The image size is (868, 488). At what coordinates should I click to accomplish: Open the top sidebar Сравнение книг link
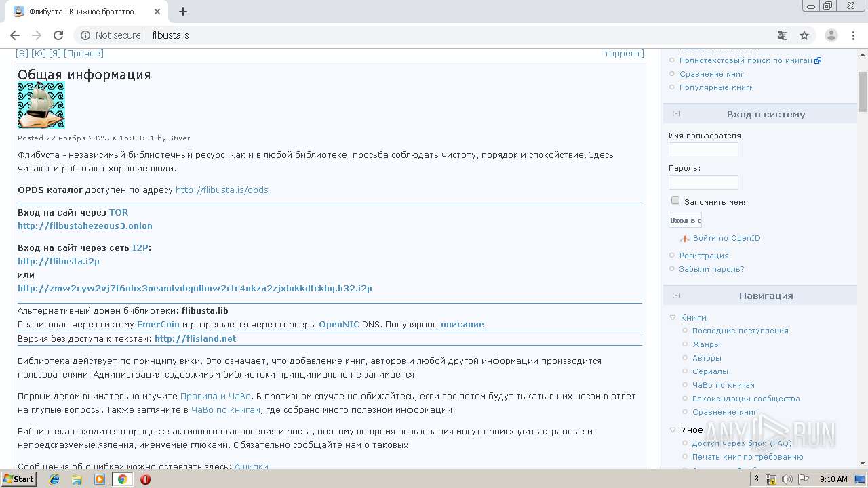pyautogui.click(x=711, y=74)
